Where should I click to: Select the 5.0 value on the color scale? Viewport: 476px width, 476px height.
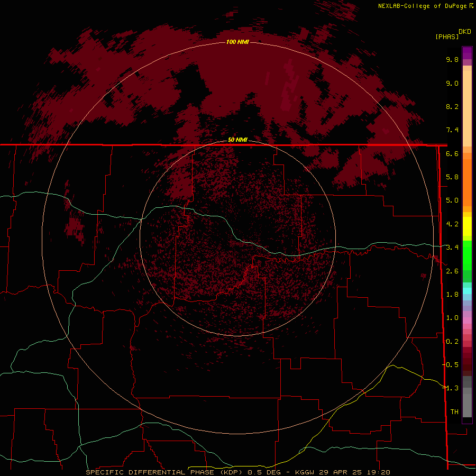coord(452,200)
